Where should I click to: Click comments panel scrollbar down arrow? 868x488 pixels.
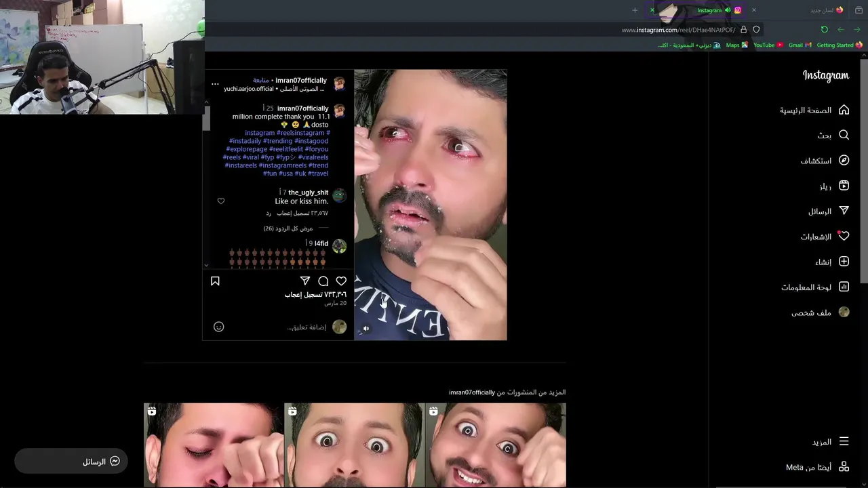[206, 266]
